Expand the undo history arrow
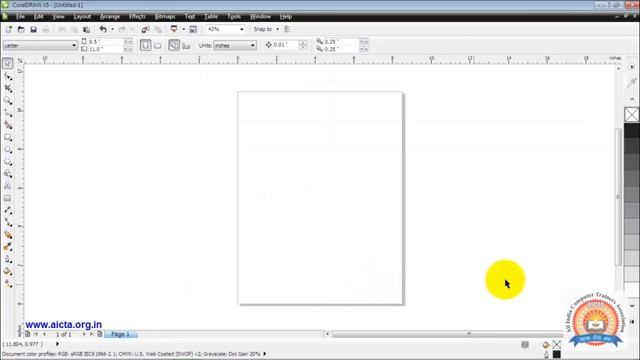 (113, 29)
